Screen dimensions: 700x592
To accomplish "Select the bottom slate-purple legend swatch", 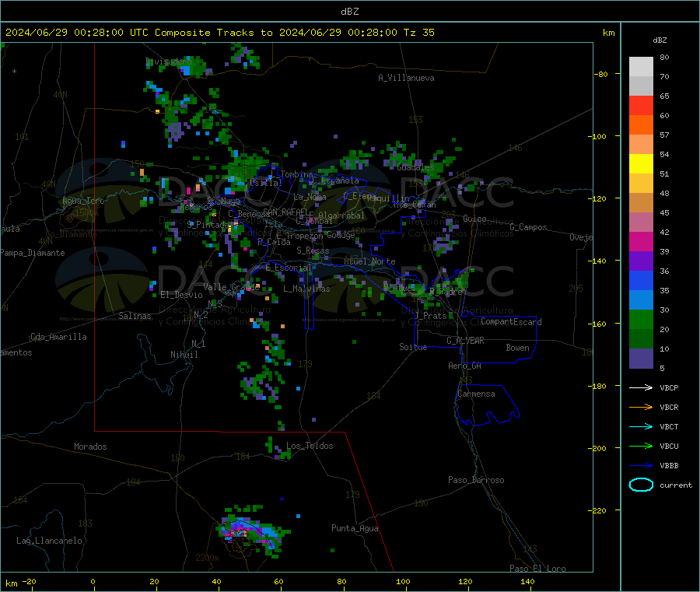I will click(641, 359).
